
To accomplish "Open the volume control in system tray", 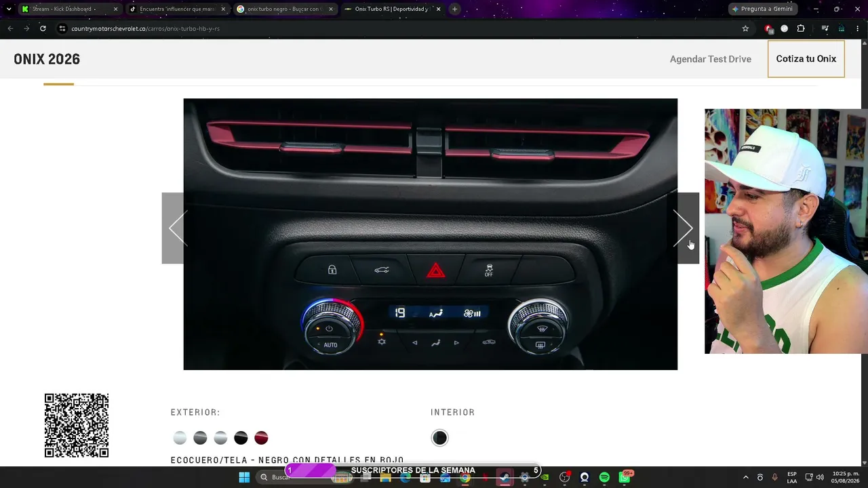I will point(820,477).
